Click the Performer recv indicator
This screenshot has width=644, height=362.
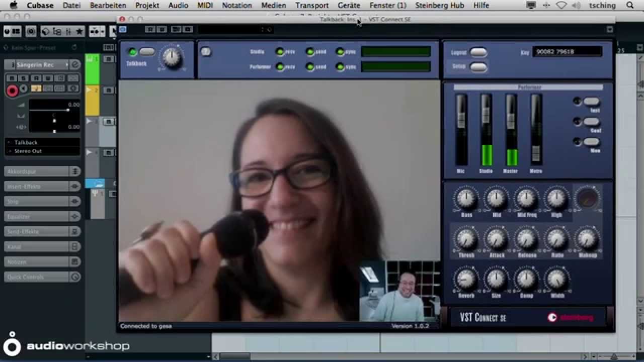280,67
